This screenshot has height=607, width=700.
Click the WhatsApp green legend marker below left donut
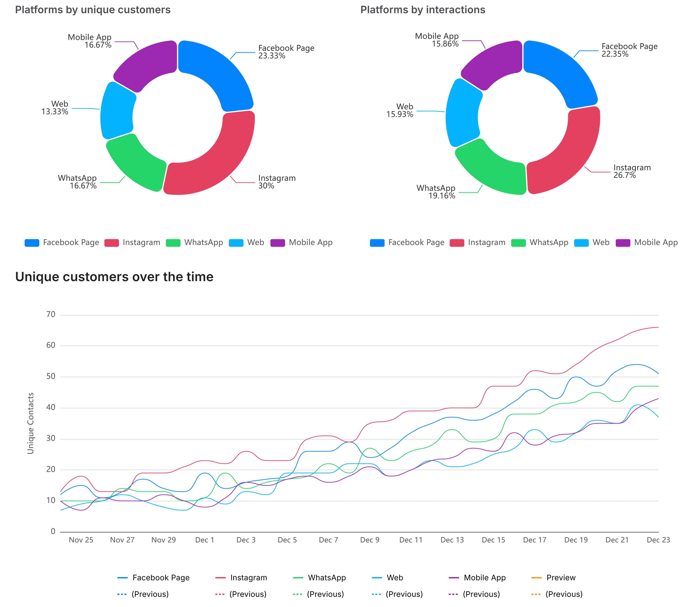173,242
